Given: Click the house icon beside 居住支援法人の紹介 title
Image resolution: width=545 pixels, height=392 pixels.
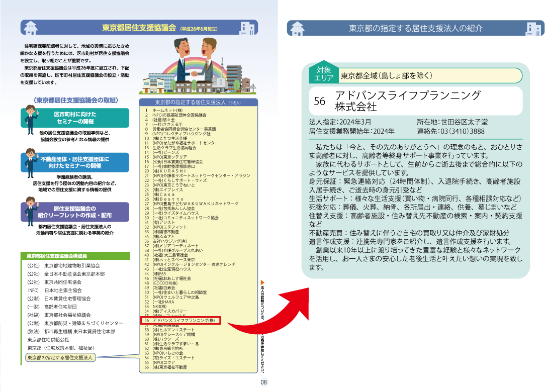Looking at the screenshot, I should pos(298,29).
